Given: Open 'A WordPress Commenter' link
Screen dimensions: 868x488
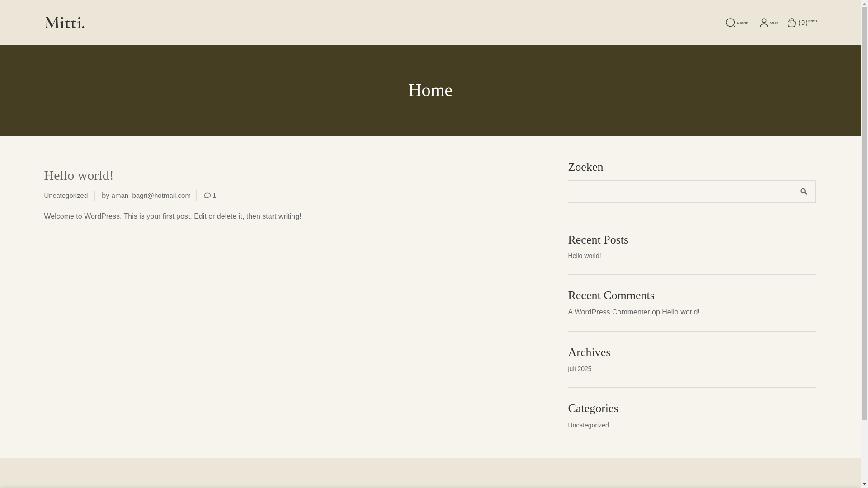Looking at the screenshot, I should (x=609, y=312).
